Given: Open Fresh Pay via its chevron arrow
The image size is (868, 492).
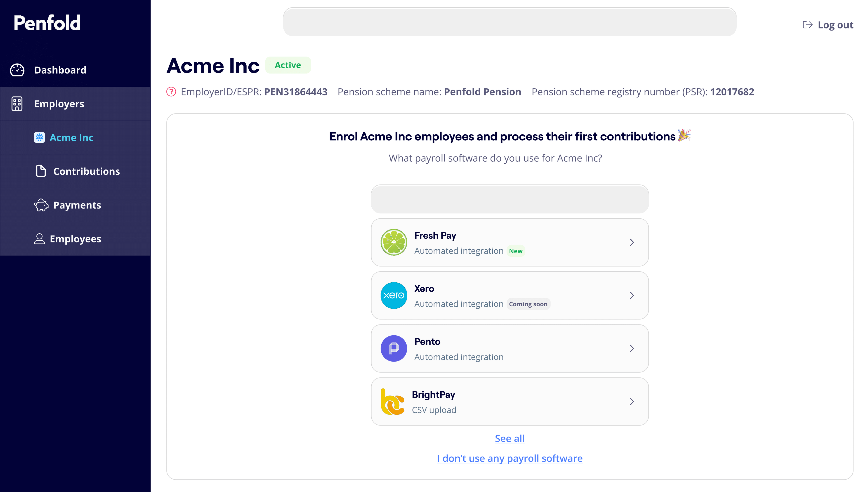Looking at the screenshot, I should (632, 242).
